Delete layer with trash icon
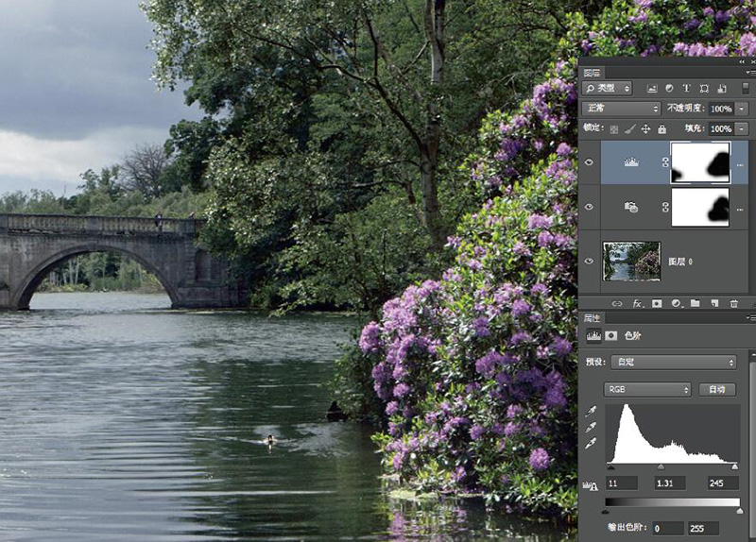 [734, 303]
